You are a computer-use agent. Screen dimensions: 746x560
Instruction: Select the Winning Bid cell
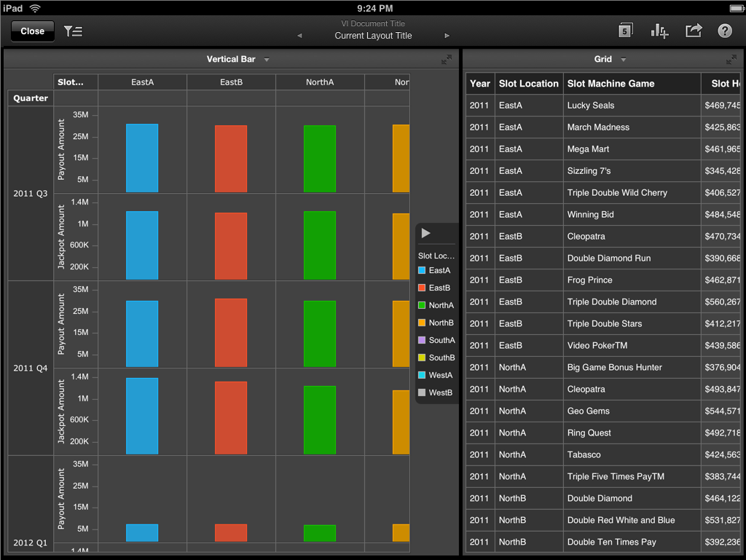point(632,215)
